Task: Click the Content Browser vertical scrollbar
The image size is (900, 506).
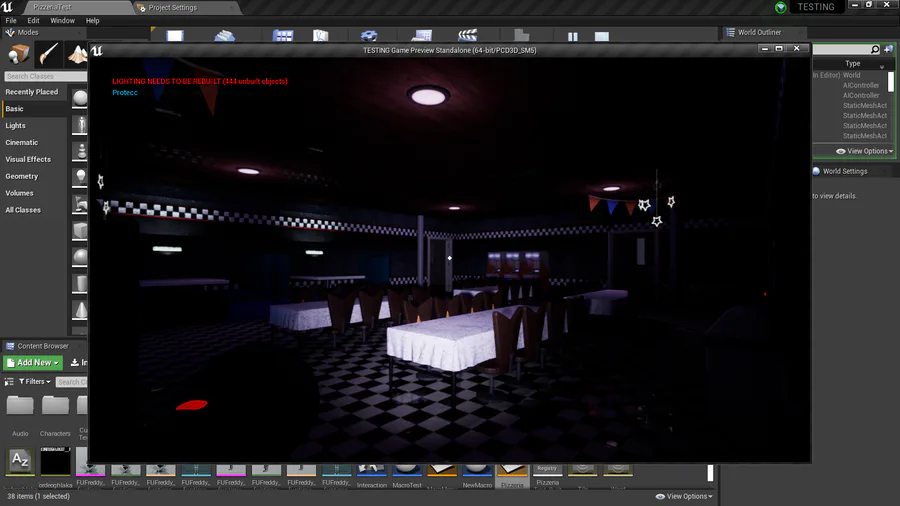Action: point(710,473)
